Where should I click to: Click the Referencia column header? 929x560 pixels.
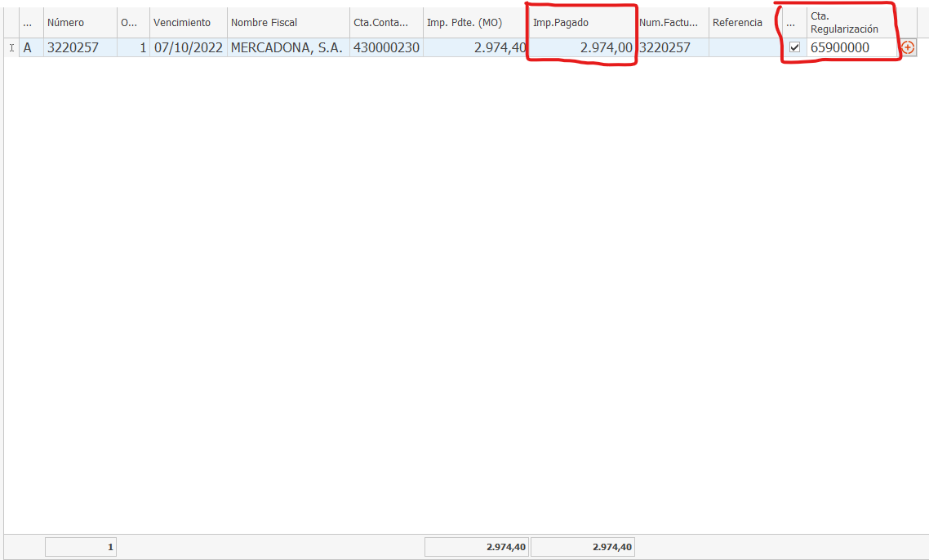(745, 23)
